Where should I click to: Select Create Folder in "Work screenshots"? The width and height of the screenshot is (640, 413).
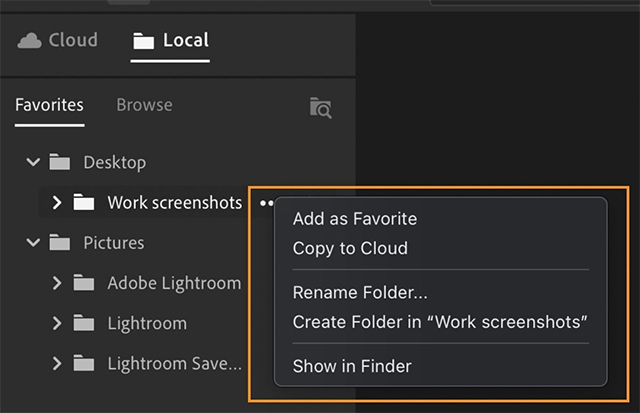pos(440,322)
